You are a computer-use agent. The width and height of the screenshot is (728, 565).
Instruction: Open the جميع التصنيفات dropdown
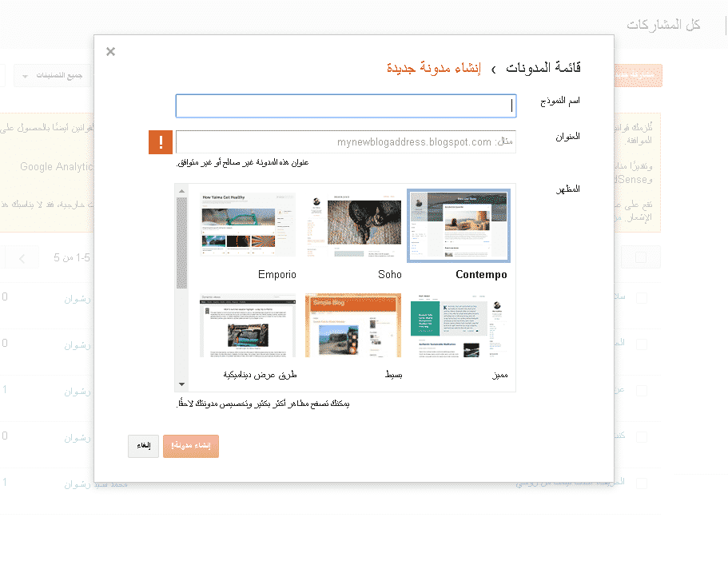coord(53,74)
